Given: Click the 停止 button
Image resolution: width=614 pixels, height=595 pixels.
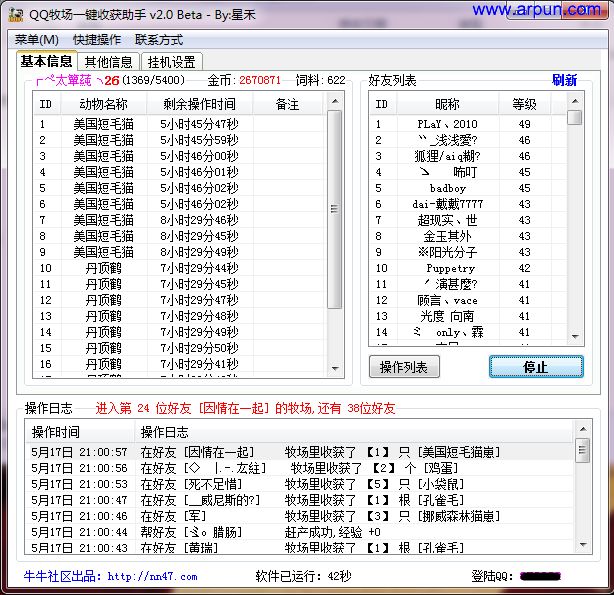Looking at the screenshot, I should coord(536,367).
